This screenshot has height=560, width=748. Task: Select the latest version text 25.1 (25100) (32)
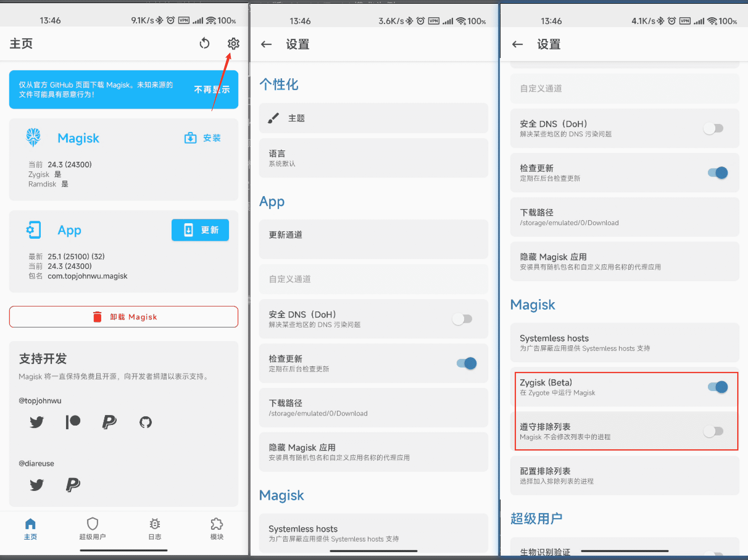(x=76, y=257)
